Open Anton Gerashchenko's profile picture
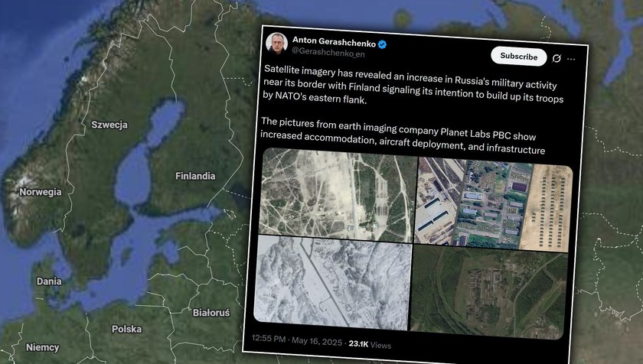 coord(276,43)
